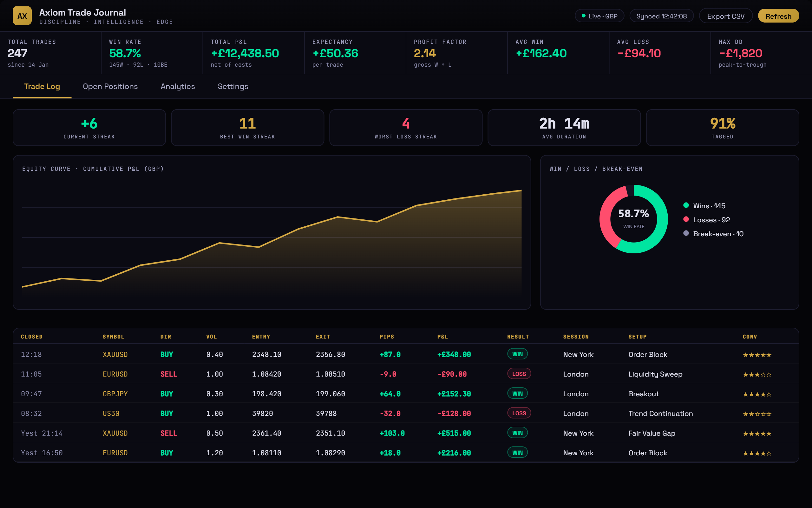The height and width of the screenshot is (508, 812).
Task: Sort by the CONV column header
Action: click(x=750, y=337)
